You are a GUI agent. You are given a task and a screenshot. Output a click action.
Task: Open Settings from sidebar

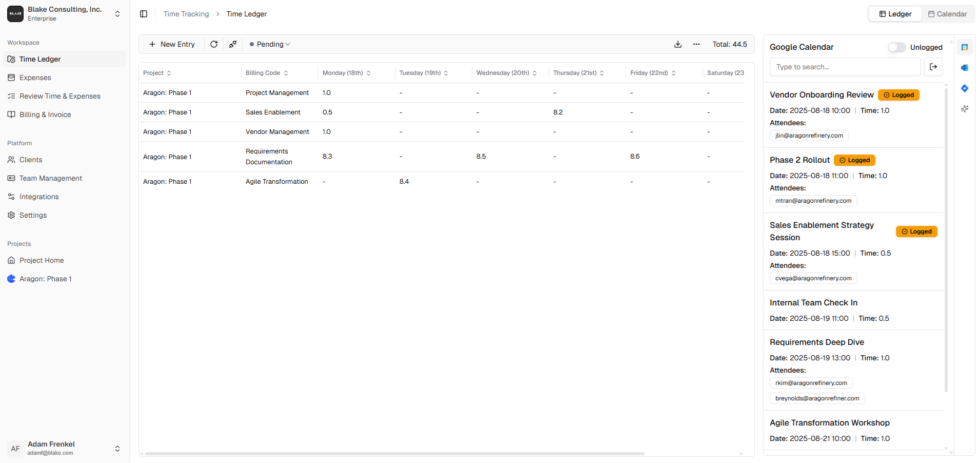(x=65, y=215)
